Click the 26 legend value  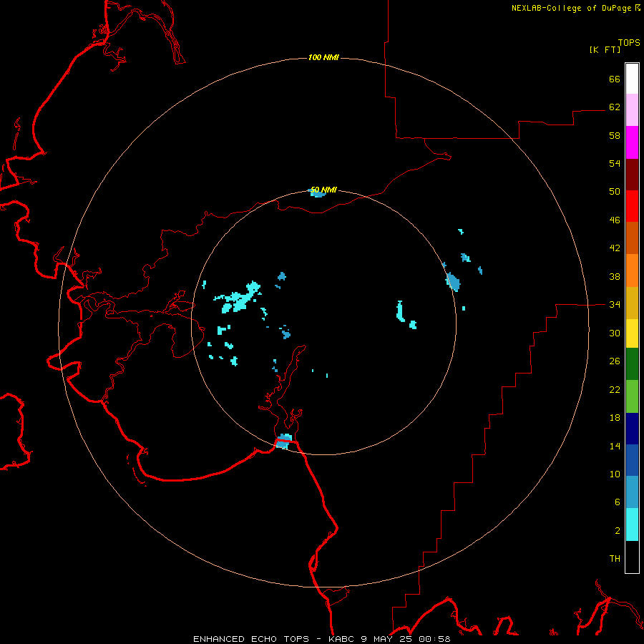(x=615, y=361)
